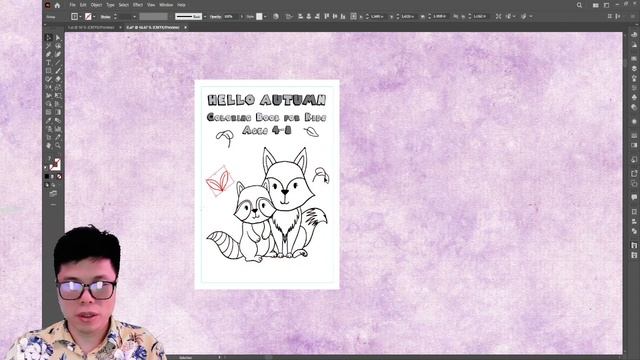Screen dimensions: 640x360
Task: Select the Direct Selection tool
Action: 58,37
